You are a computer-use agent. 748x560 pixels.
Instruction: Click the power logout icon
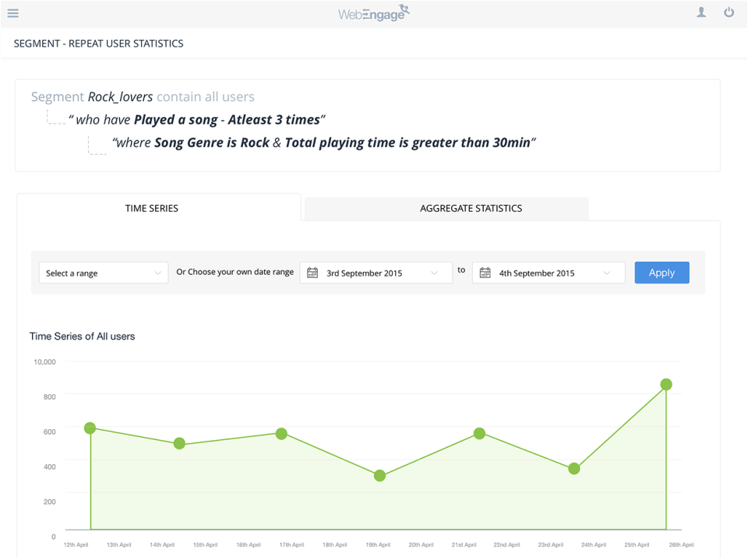coord(729,12)
